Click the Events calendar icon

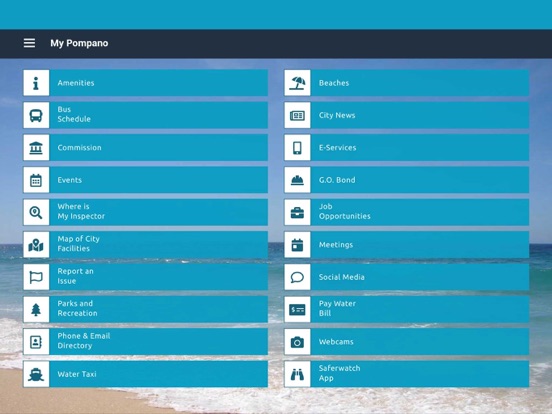pyautogui.click(x=36, y=180)
